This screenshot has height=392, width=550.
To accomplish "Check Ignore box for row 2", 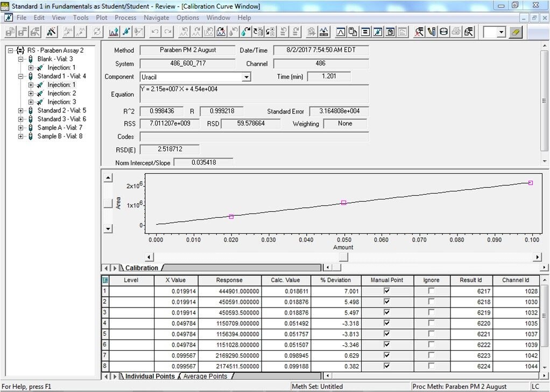I will 431,302.
